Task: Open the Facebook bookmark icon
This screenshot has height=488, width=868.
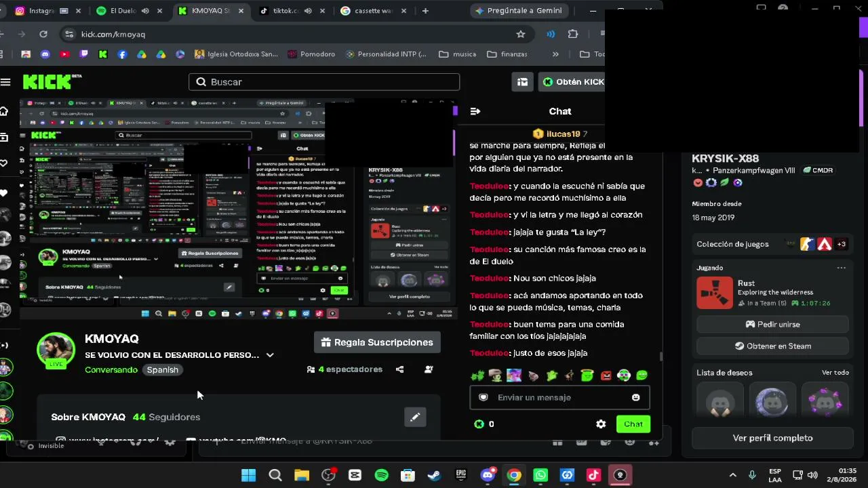Action: 122,54
